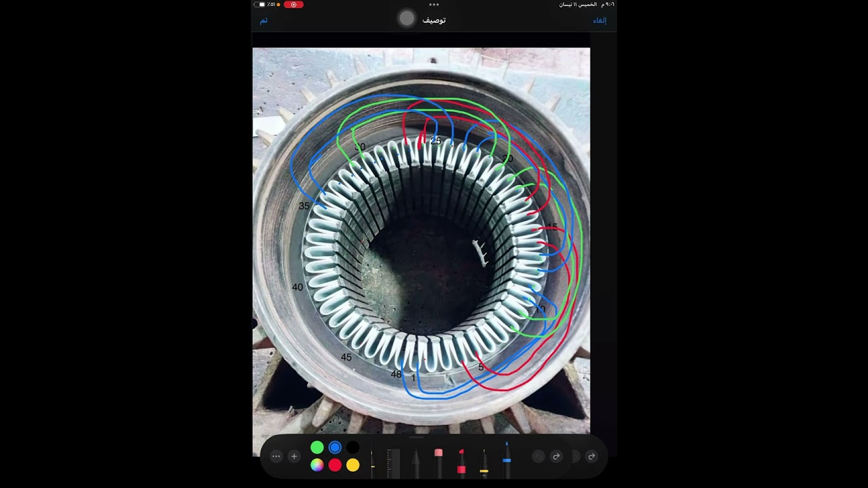Select the yellow color swatch
This screenshot has height=488, width=868.
click(353, 465)
